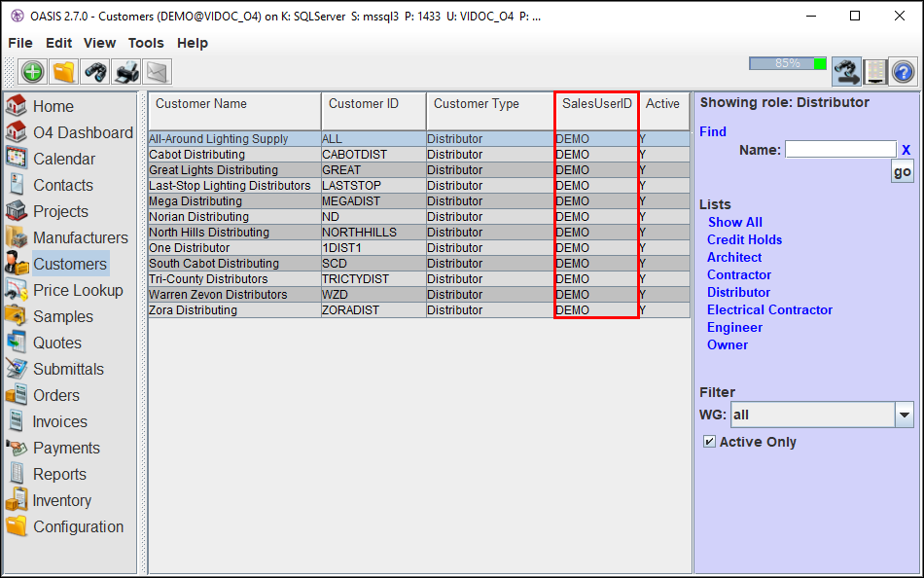The height and width of the screenshot is (578, 924).
Task: Click the yellow folder Open toolbar icon
Action: (x=63, y=72)
